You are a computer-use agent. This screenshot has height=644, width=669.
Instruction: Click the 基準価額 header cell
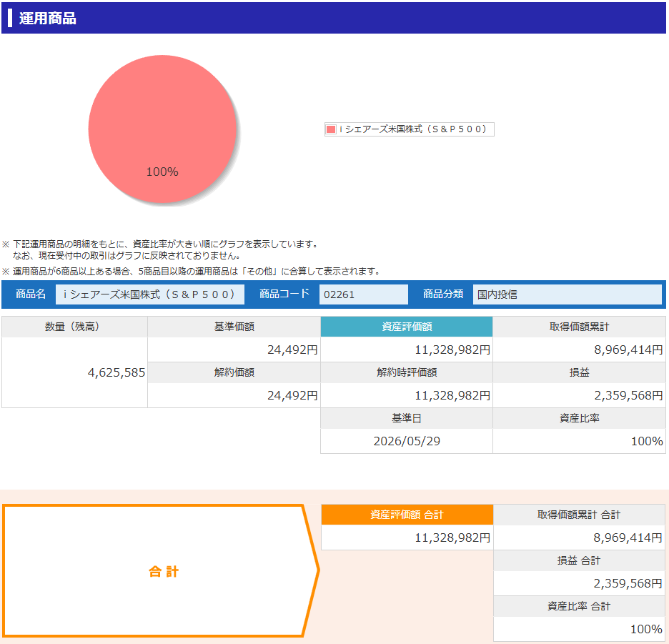(x=234, y=327)
